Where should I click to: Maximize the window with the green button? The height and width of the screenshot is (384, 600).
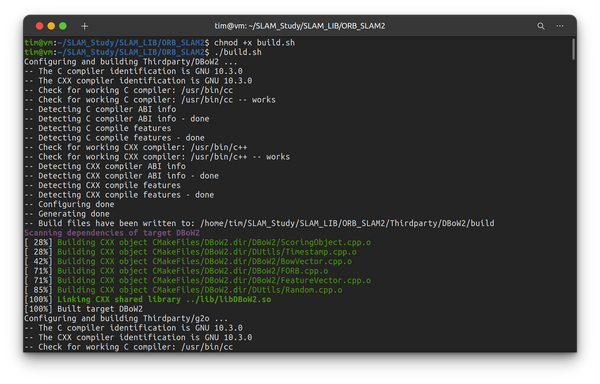pyautogui.click(x=63, y=26)
